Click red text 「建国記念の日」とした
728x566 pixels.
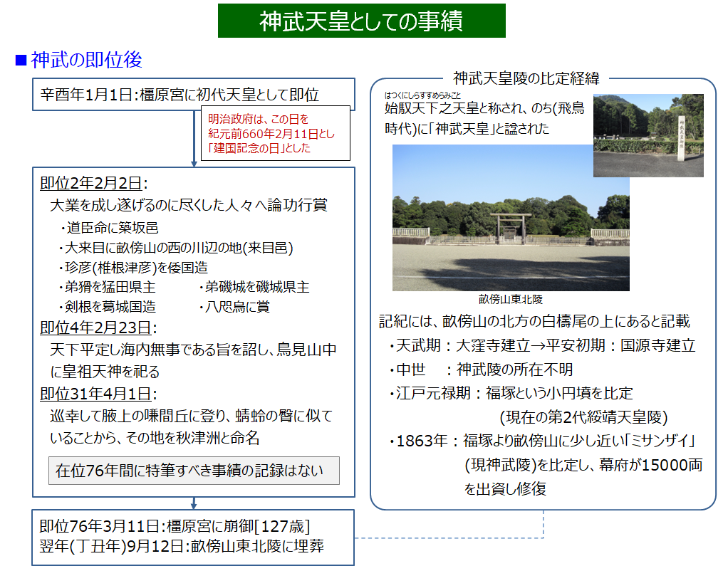pos(259,148)
